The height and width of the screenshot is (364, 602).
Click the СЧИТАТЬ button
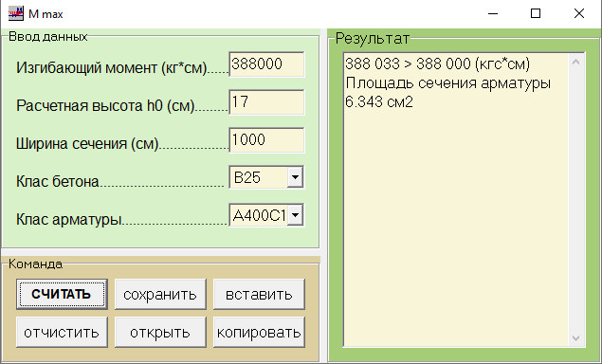pyautogui.click(x=62, y=294)
